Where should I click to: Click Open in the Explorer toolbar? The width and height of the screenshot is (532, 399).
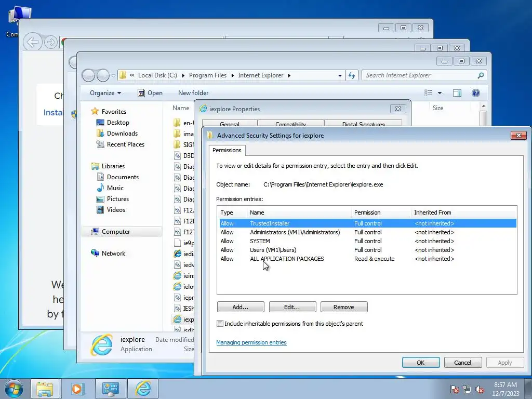pyautogui.click(x=150, y=93)
